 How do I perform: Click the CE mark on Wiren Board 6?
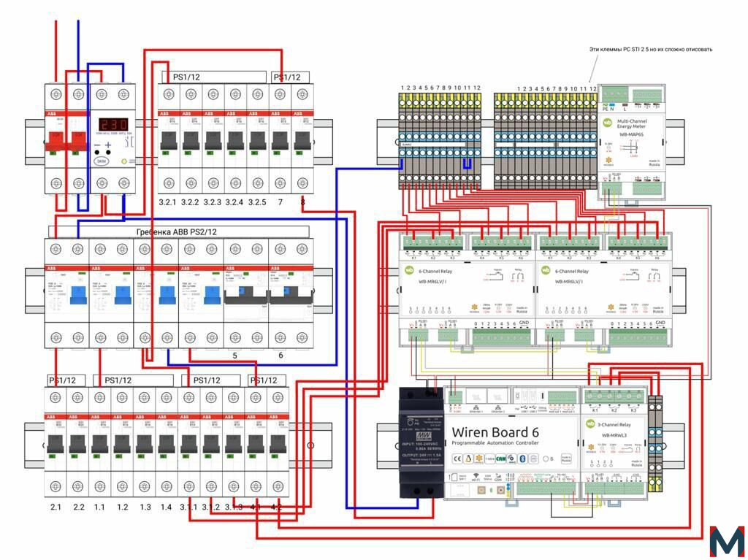point(457,459)
